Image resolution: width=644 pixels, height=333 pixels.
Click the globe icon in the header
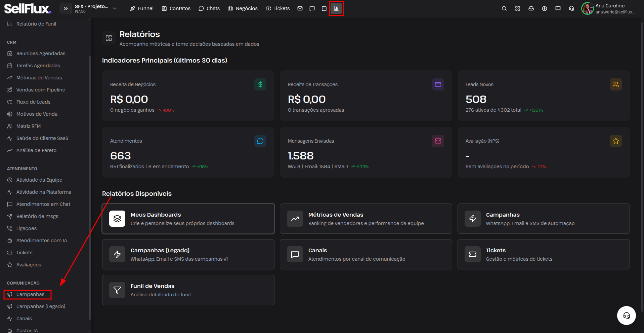pos(545,8)
